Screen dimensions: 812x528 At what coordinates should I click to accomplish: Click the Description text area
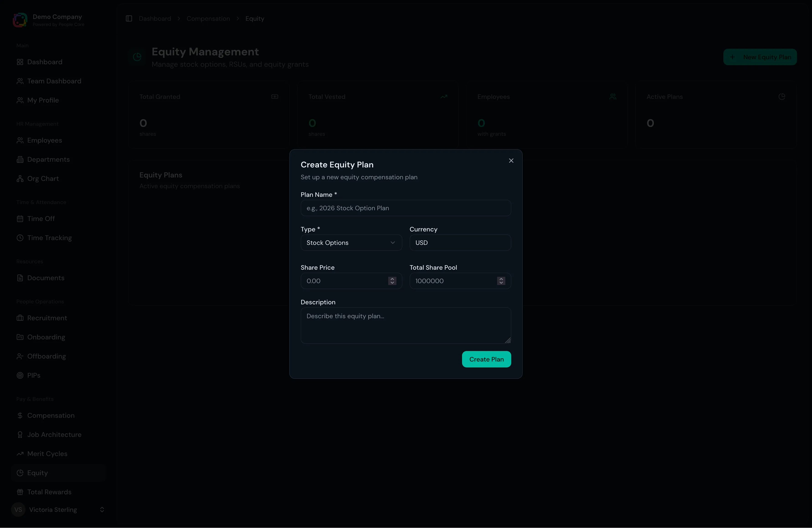(x=405, y=325)
